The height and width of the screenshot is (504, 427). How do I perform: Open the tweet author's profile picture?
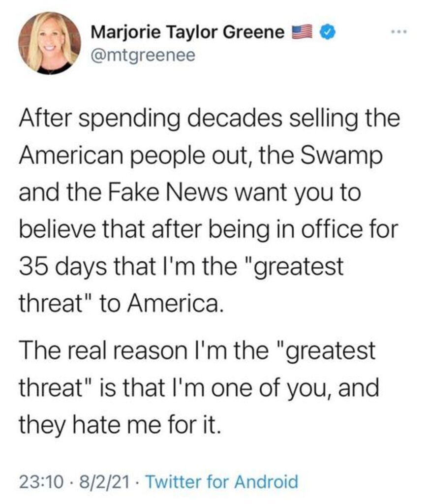point(50,43)
